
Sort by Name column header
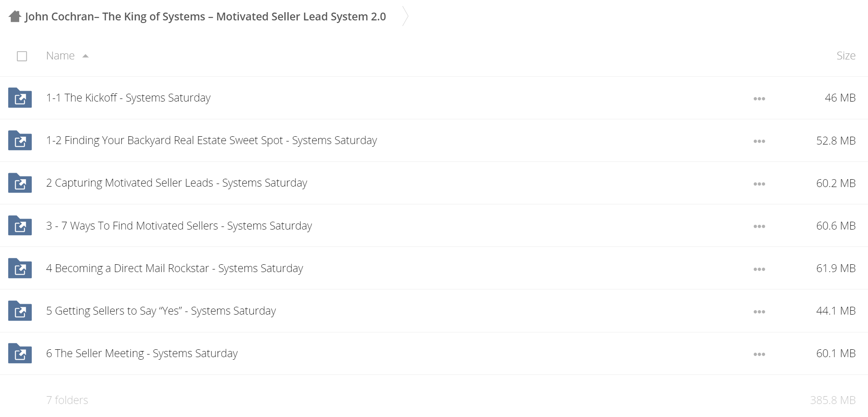(60, 56)
